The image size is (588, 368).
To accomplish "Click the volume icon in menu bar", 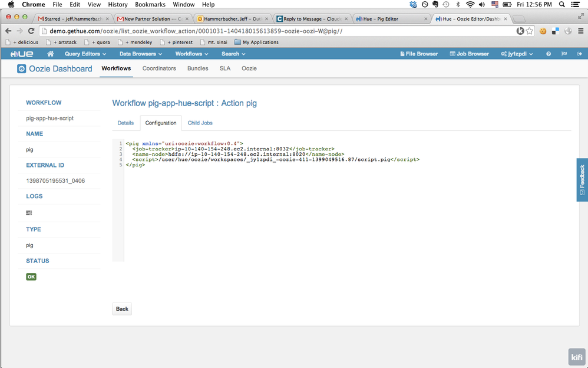I will pyautogui.click(x=482, y=5).
